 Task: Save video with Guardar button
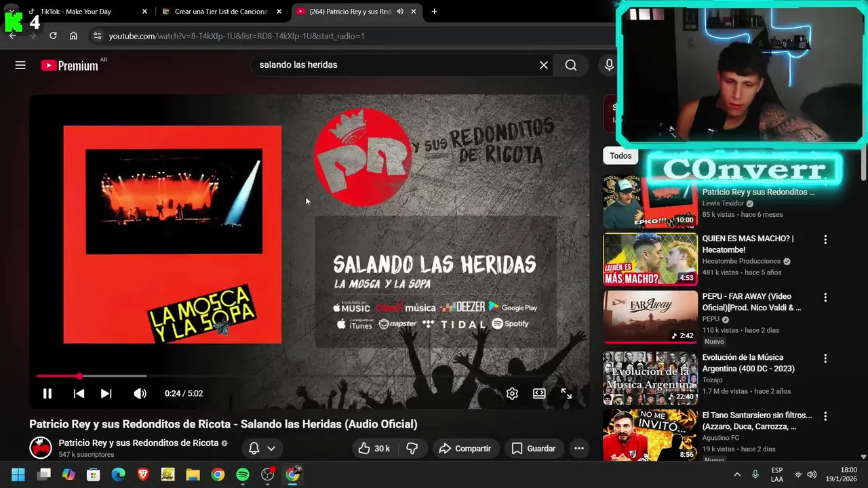click(x=534, y=448)
